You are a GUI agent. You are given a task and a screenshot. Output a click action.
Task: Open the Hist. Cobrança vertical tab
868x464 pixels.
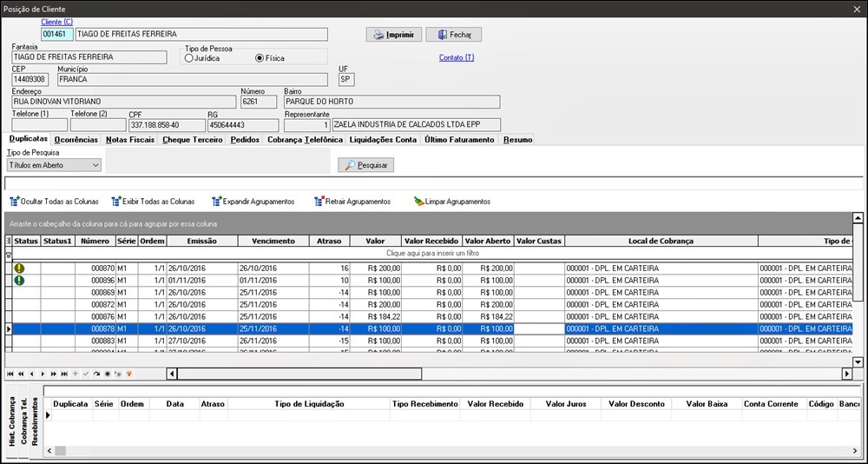(11, 423)
